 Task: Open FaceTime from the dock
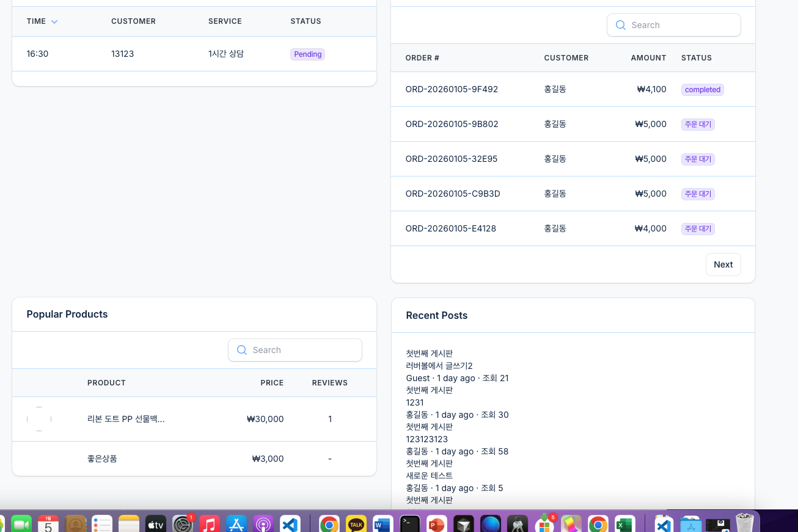click(21, 524)
